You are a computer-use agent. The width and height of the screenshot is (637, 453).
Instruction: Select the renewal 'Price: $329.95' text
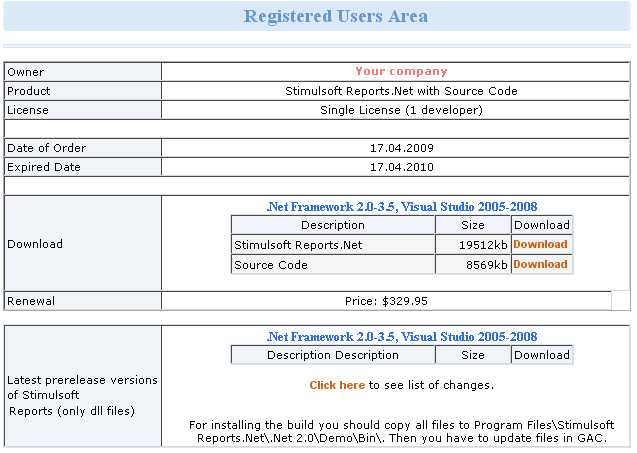pyautogui.click(x=386, y=301)
